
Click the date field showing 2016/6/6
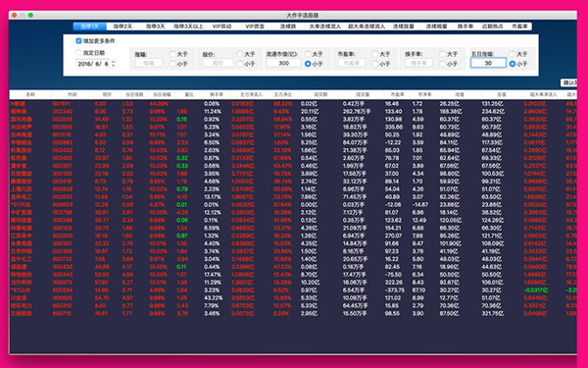[x=93, y=64]
